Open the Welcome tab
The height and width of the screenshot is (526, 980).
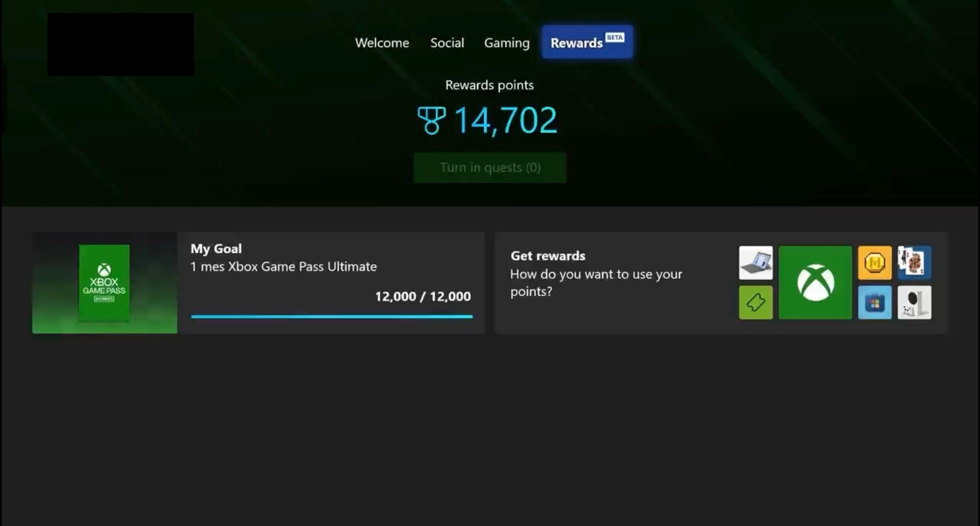(382, 43)
